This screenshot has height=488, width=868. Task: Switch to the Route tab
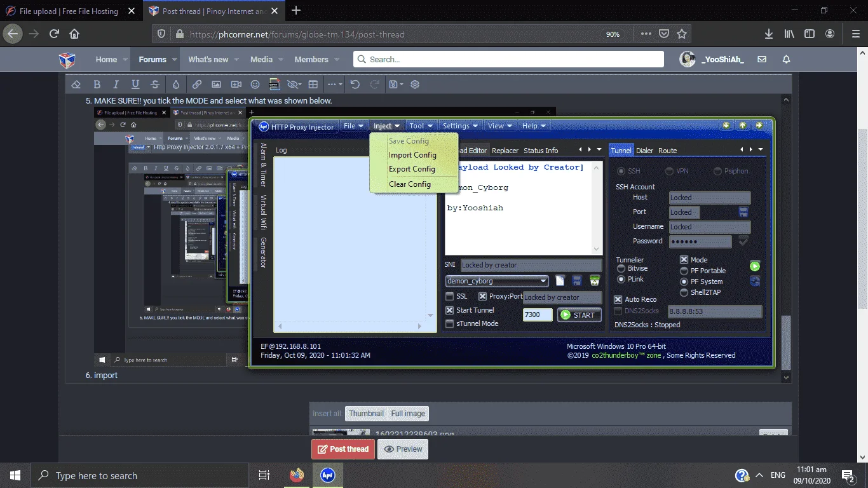(x=667, y=151)
